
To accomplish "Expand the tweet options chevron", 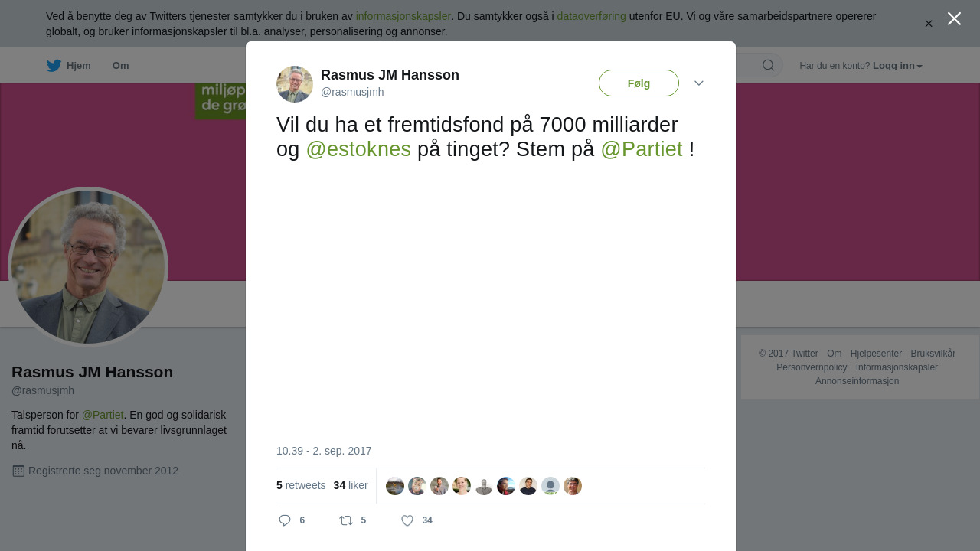I will point(699,83).
